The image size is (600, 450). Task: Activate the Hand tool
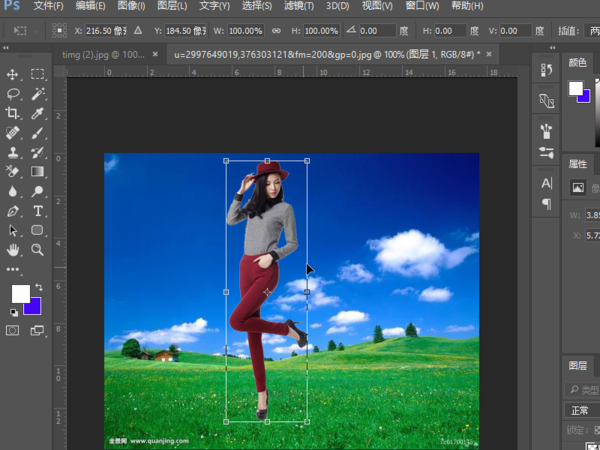(13, 249)
